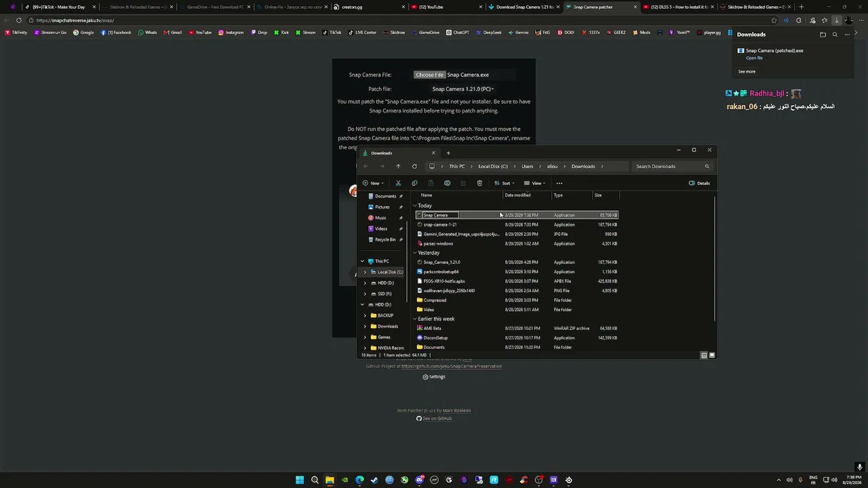
Task: Select Music in Explorer navigation pane
Action: click(380, 218)
